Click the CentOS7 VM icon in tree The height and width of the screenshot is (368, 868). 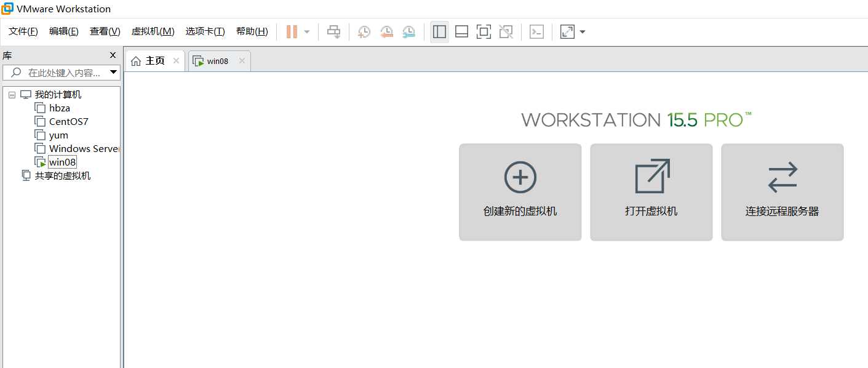tap(40, 122)
